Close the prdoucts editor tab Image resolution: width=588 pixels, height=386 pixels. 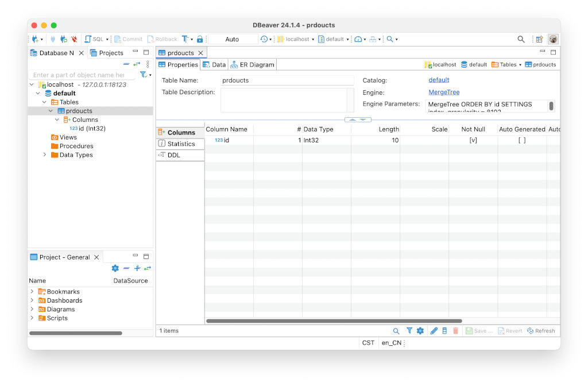[x=200, y=53]
